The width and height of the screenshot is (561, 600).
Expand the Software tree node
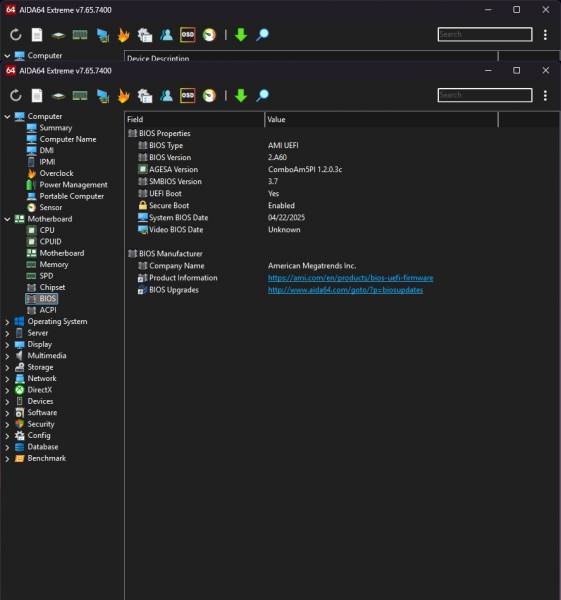(x=7, y=413)
